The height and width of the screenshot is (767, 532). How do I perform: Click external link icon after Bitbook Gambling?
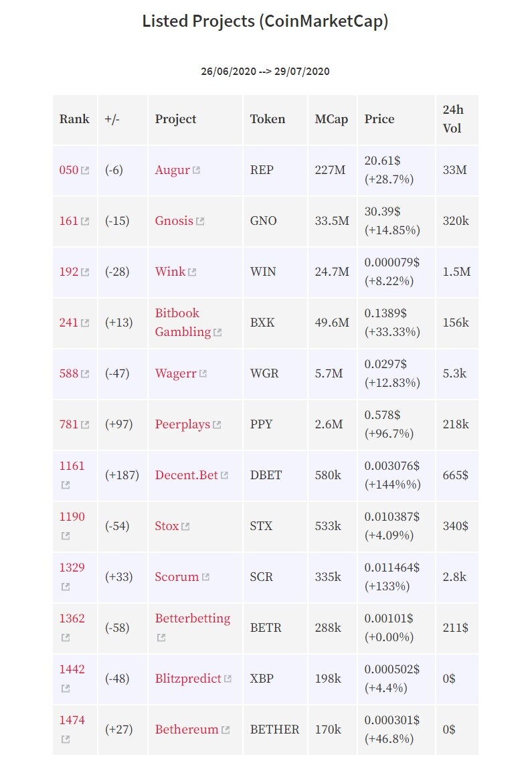tap(217, 333)
